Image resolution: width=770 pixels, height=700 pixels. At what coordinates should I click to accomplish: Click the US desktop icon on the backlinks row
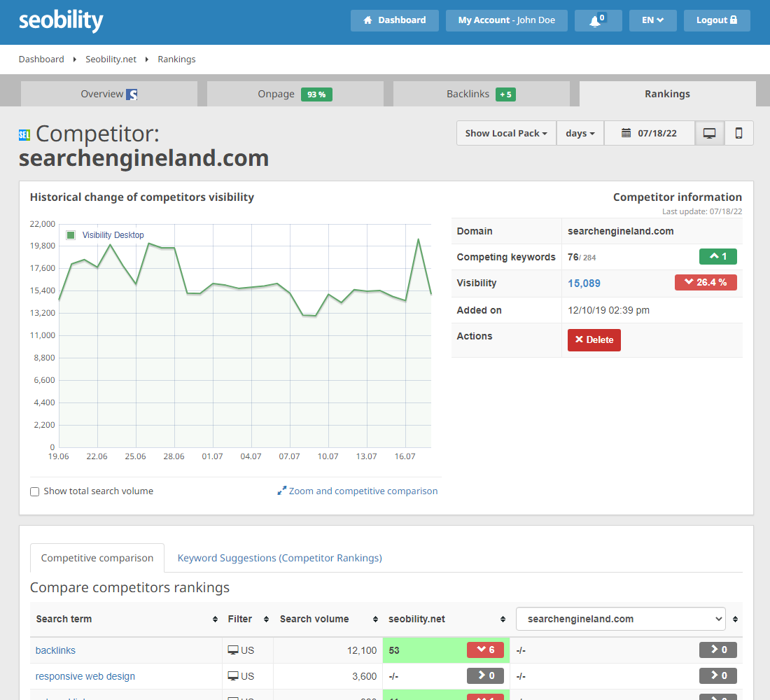point(232,650)
